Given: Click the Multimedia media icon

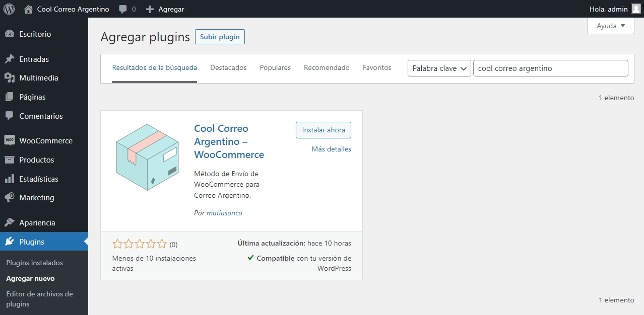Looking at the screenshot, I should (9, 78).
